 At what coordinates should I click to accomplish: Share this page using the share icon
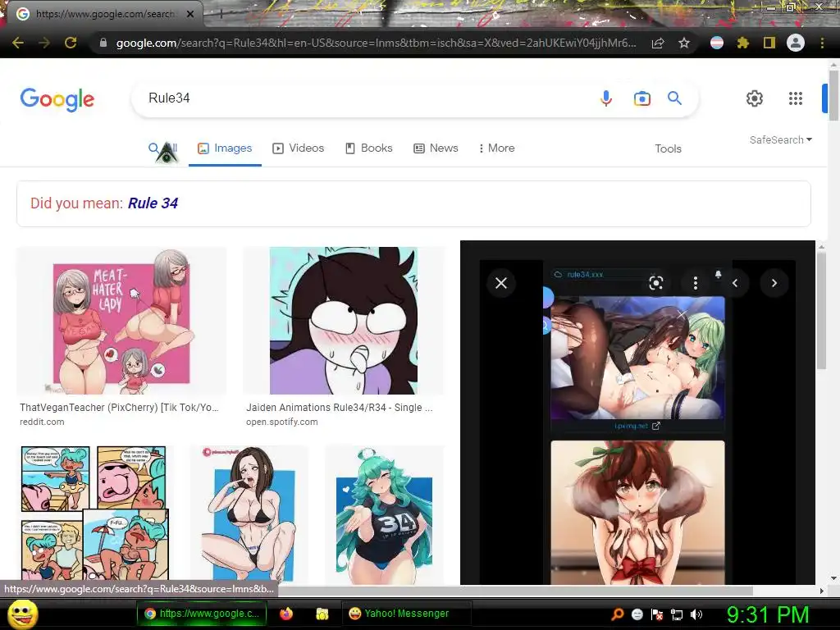658,43
